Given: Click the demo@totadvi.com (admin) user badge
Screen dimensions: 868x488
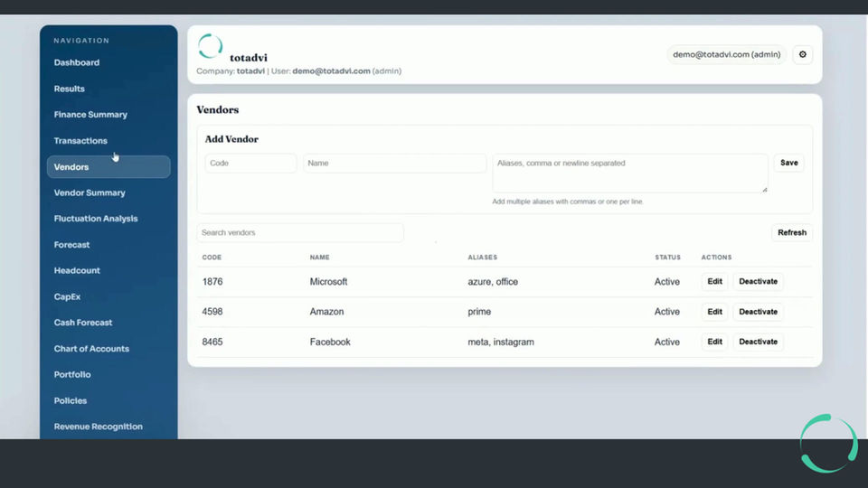Looking at the screenshot, I should point(726,54).
